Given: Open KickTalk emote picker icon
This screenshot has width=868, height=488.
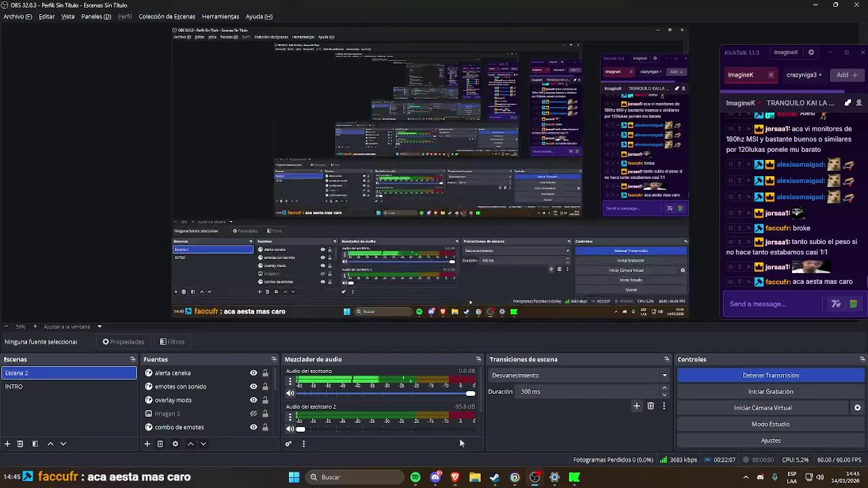Looking at the screenshot, I should (x=854, y=304).
